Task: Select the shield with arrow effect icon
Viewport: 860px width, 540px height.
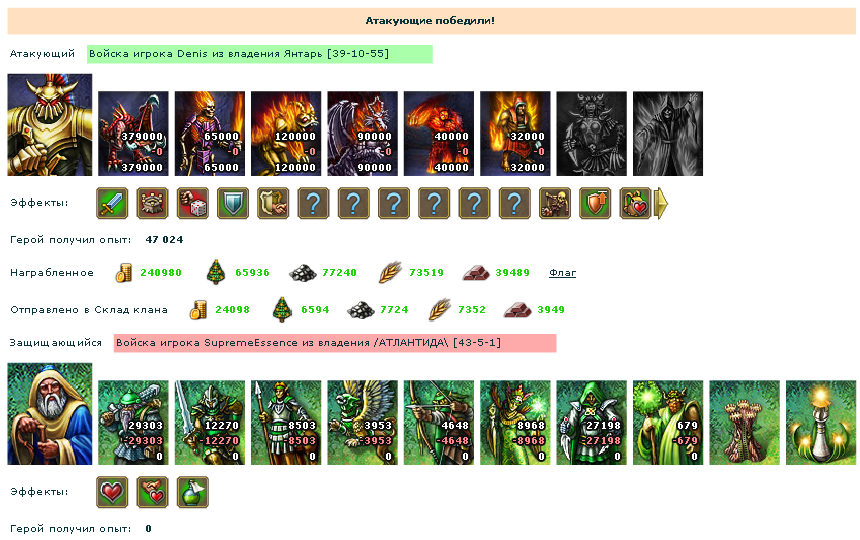Action: 595,203
